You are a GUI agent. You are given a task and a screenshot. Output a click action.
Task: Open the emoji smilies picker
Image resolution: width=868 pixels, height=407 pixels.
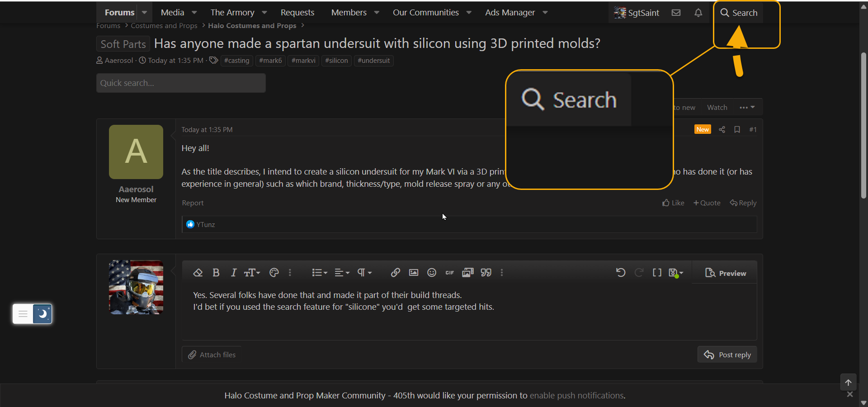pos(432,273)
